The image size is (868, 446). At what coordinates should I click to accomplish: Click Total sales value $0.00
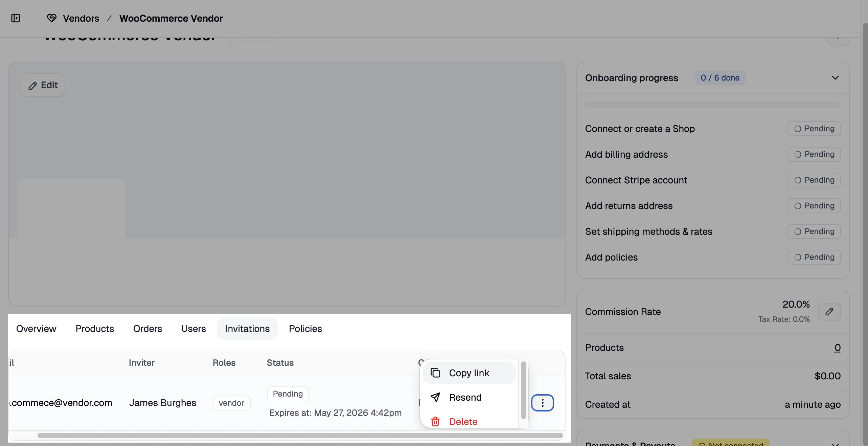pos(827,376)
